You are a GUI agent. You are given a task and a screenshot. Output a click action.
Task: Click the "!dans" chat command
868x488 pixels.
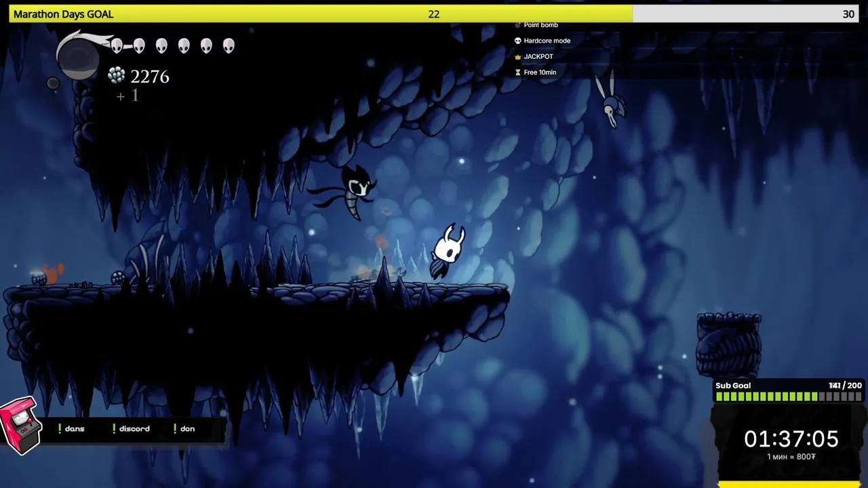(x=71, y=429)
